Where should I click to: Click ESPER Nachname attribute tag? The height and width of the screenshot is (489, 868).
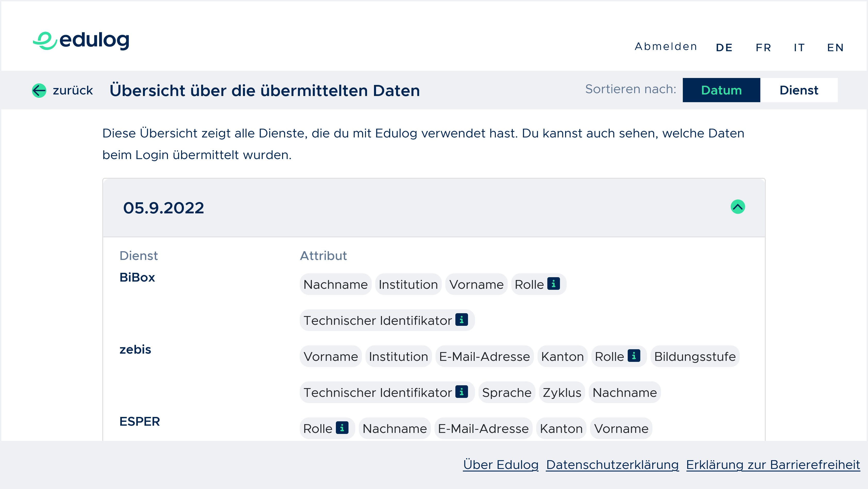click(395, 428)
